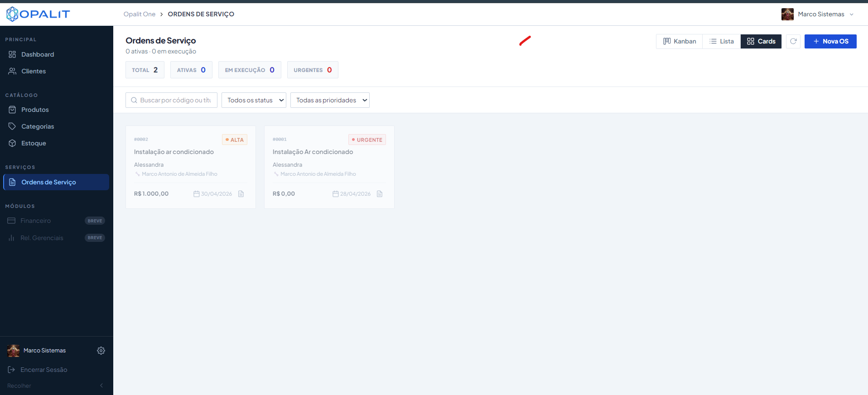
Task: Click the top-right user avatar
Action: pos(787,14)
